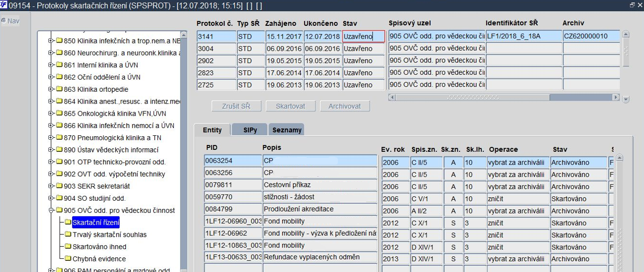Expand the 850 Klinika infekčních tree node
The width and height of the screenshot is (644, 272).
(50, 41)
